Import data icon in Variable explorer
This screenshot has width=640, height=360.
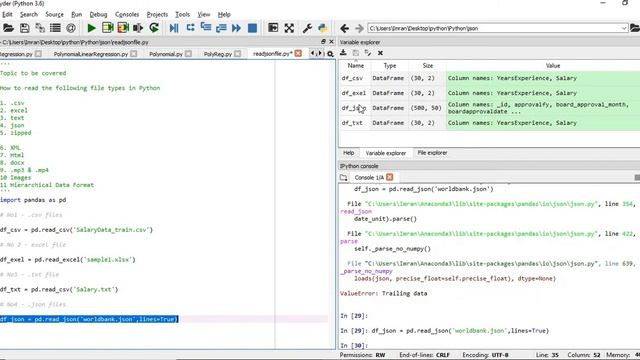(x=343, y=53)
